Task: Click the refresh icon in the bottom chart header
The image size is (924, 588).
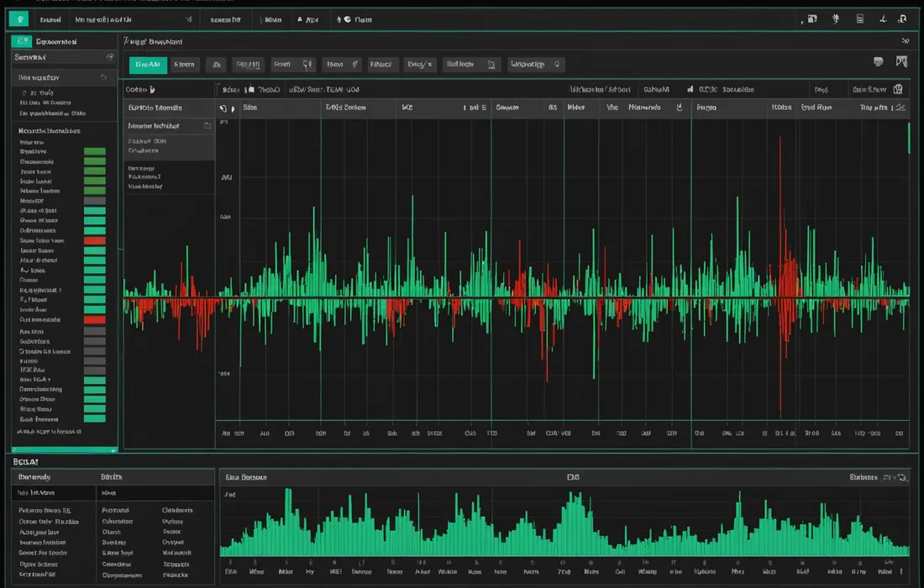Action: (903, 477)
